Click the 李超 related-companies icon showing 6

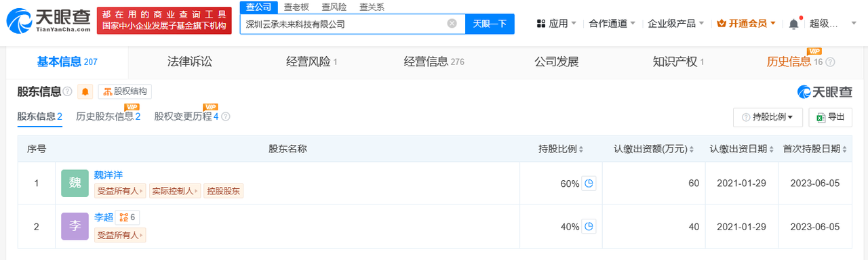(127, 217)
